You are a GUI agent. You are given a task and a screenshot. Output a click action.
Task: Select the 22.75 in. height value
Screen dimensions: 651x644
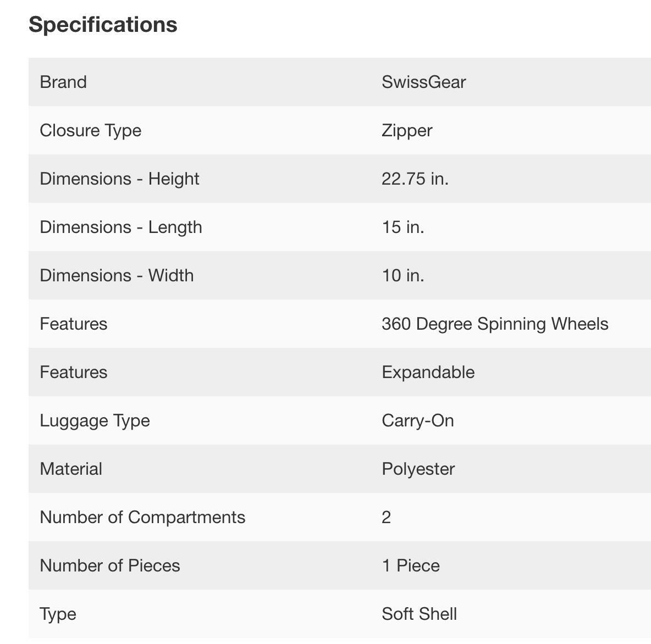415,179
